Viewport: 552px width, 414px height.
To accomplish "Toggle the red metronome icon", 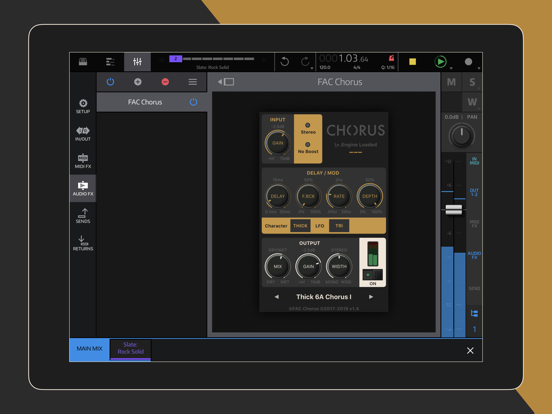I will point(391,58).
